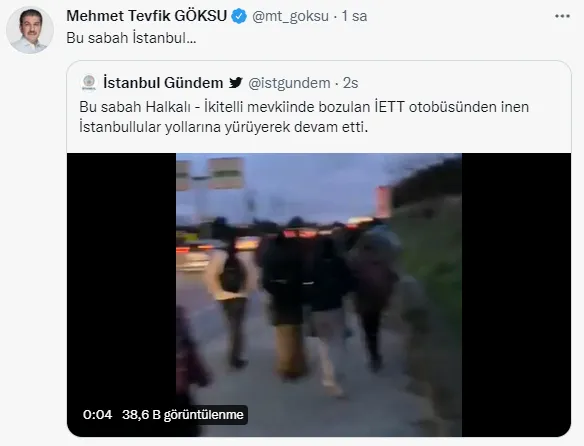
Task: Click the blue verified badge icon
Action: click(239, 16)
